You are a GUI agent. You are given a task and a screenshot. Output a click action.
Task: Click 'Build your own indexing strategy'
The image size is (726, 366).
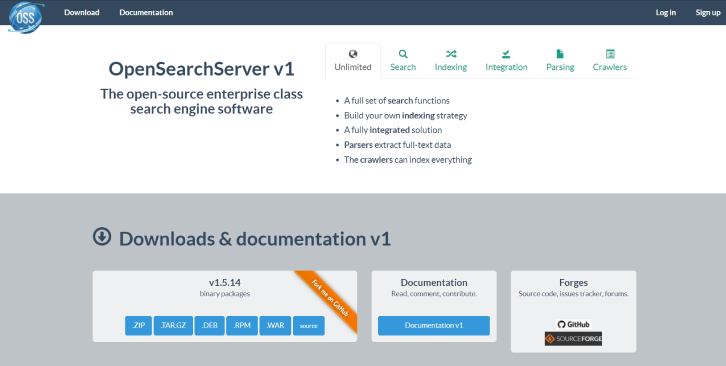click(406, 115)
